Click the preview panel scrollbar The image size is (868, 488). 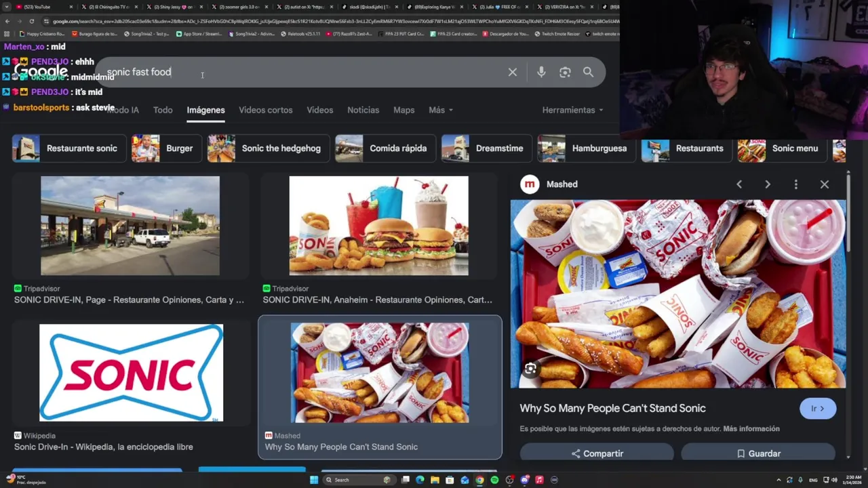coord(848,213)
